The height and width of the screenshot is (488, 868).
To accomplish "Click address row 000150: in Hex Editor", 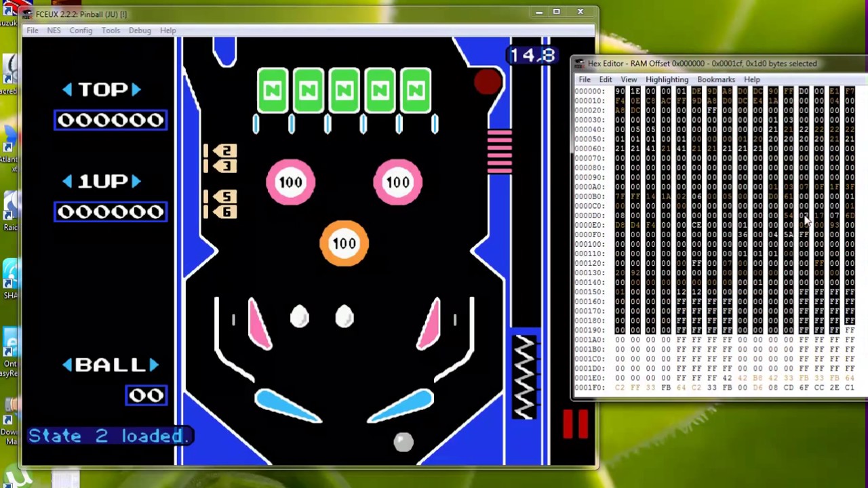I will [589, 291].
